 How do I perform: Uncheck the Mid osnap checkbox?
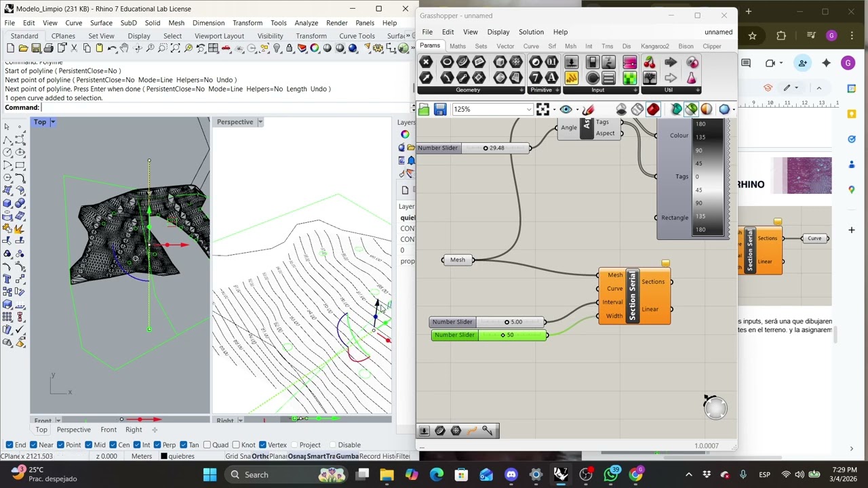(x=89, y=445)
